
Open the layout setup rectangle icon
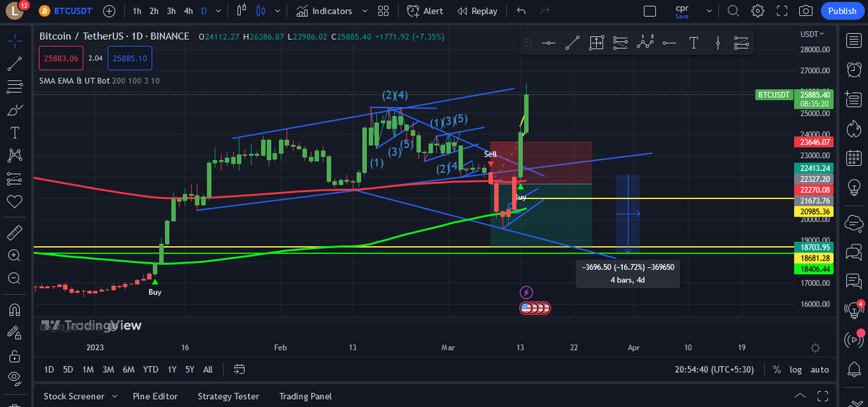pos(650,11)
